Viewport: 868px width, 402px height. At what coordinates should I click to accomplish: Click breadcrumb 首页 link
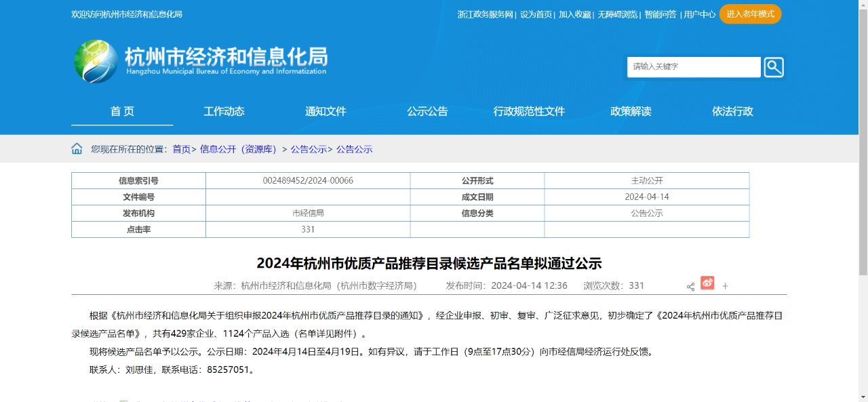point(182,149)
